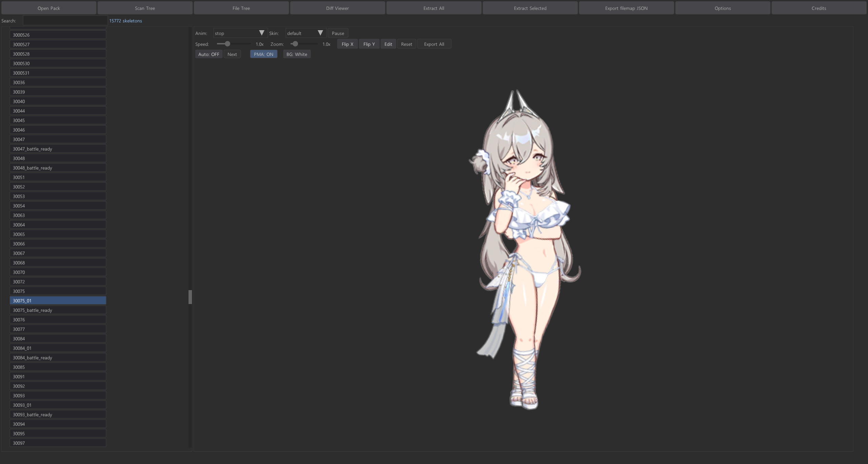Click Export filemap JSON button
This screenshot has width=868, height=464.
[x=626, y=8]
